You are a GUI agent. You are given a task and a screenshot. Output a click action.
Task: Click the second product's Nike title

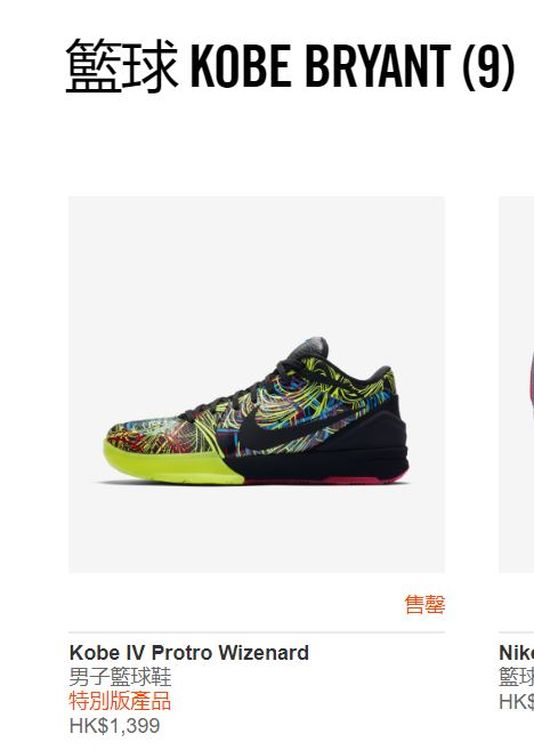click(x=516, y=652)
